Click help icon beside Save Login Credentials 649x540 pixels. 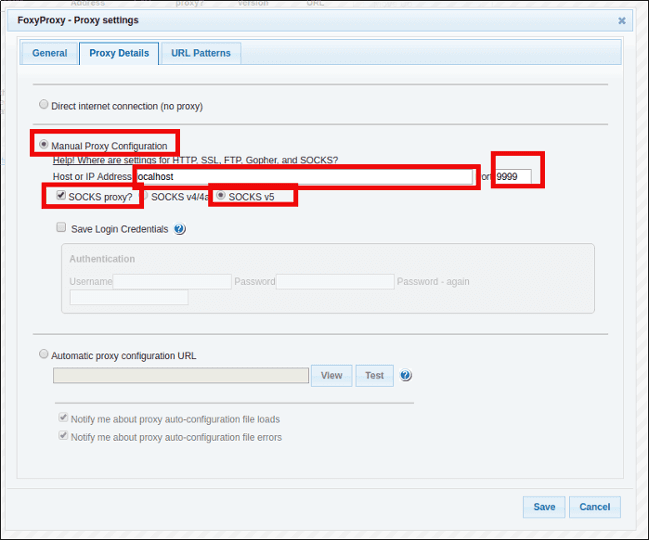pyautogui.click(x=179, y=229)
